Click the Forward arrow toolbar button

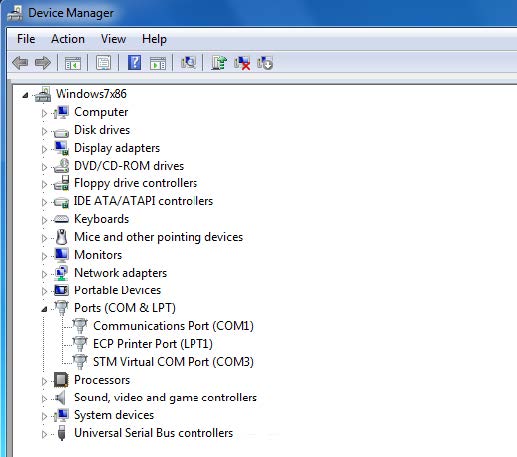pyautogui.click(x=43, y=63)
